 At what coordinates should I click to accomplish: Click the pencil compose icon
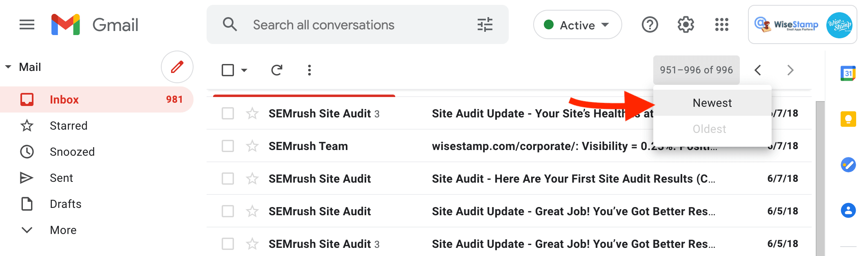click(177, 67)
